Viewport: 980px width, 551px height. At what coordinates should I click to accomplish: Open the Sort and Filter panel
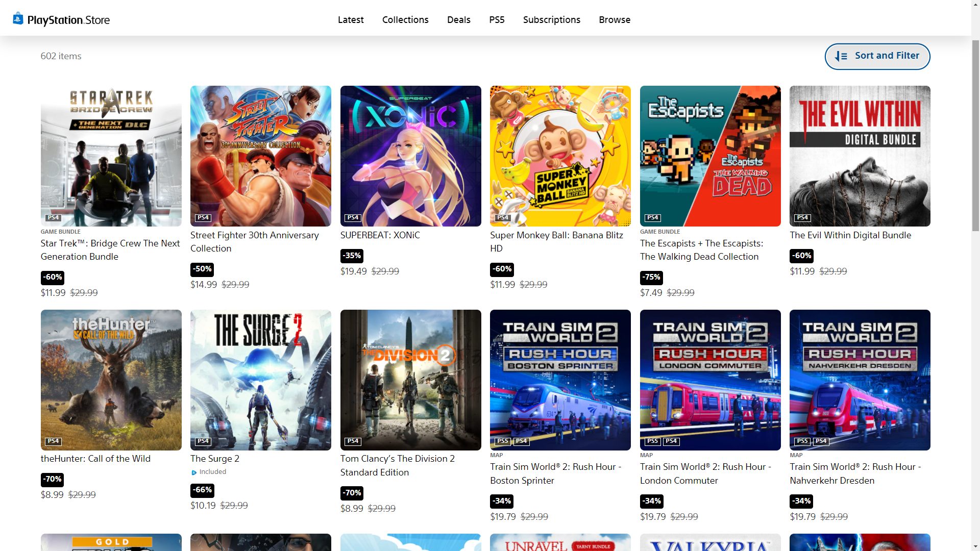(877, 56)
